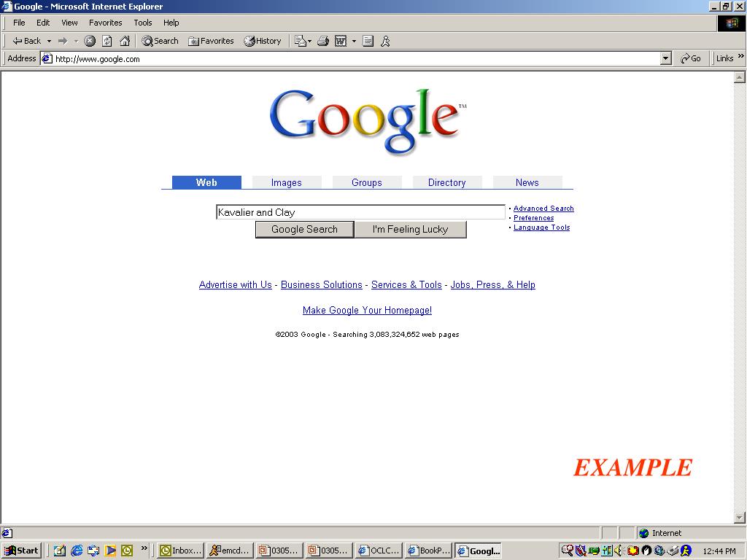747x560 pixels.
Task: Click the Google taskbar window button
Action: click(478, 551)
